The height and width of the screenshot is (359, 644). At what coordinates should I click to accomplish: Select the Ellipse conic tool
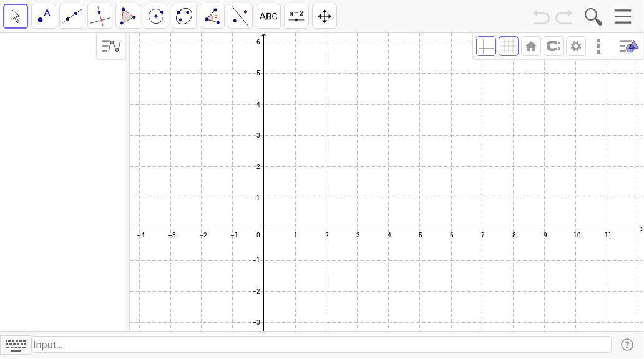(184, 16)
